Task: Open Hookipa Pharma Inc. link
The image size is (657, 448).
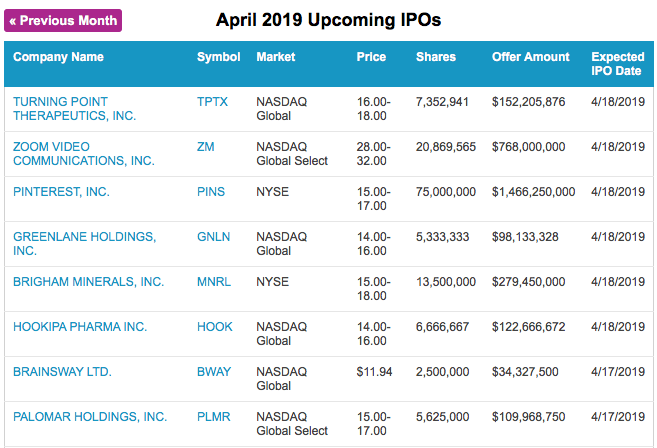Action: [80, 327]
